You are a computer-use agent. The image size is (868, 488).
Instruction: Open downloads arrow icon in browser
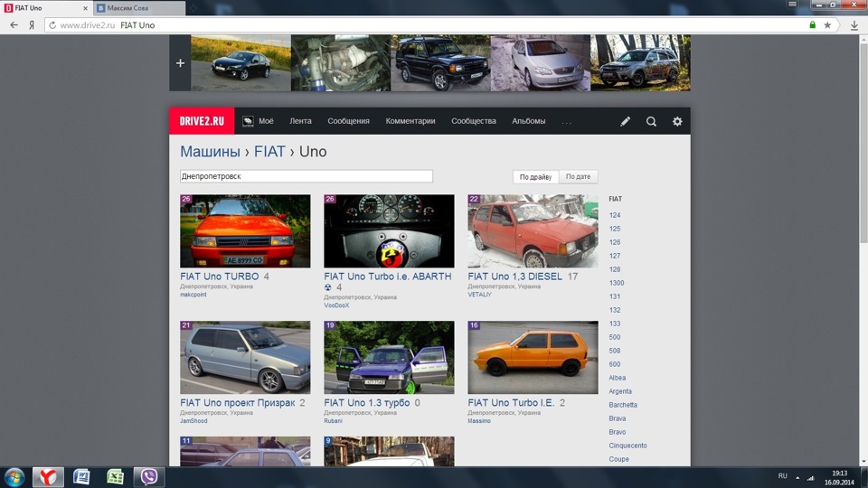coord(854,25)
